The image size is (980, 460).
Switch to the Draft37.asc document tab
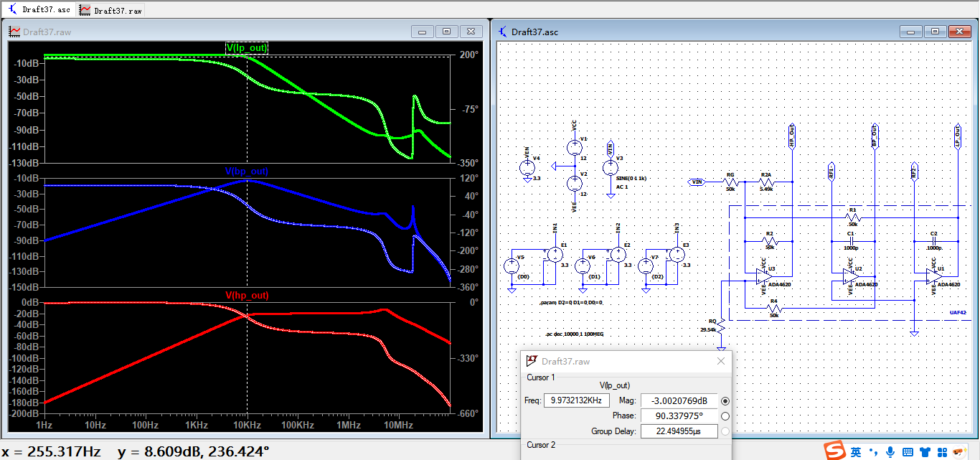coord(39,10)
